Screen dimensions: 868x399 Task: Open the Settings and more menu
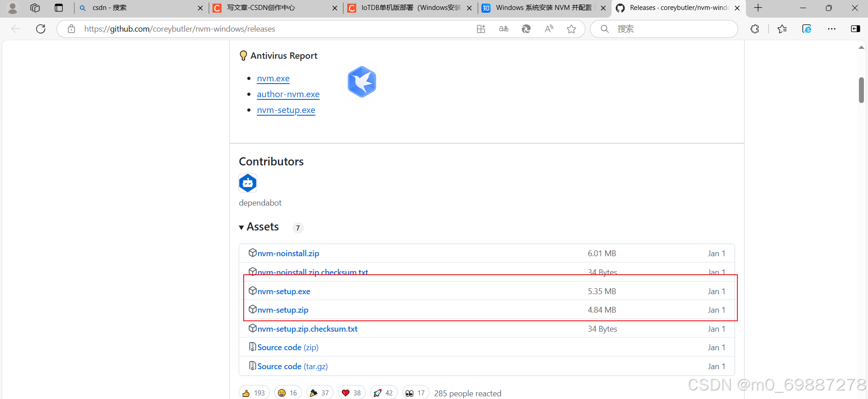[831, 29]
